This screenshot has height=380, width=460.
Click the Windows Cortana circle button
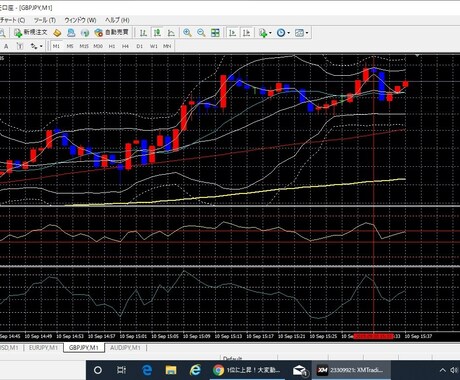(x=98, y=370)
